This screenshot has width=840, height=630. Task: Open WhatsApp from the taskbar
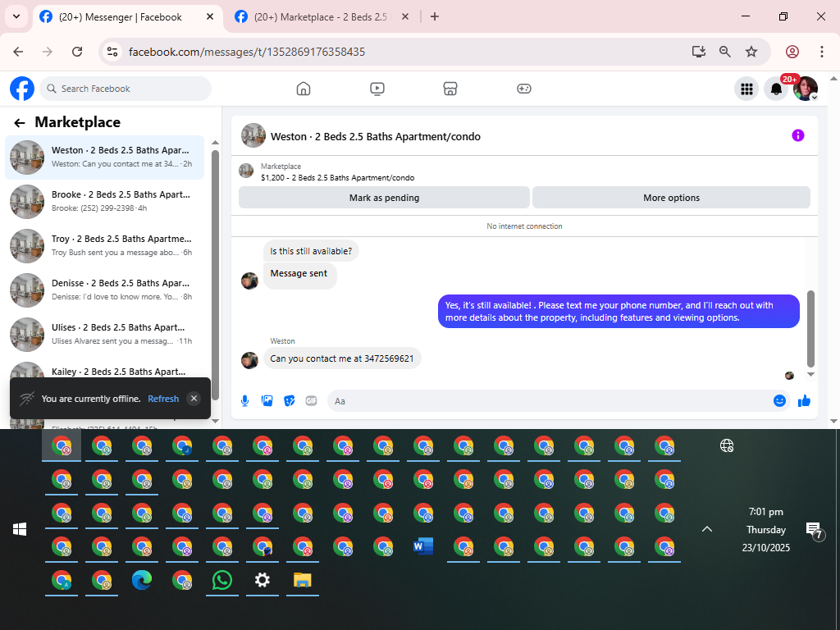pyautogui.click(x=222, y=580)
